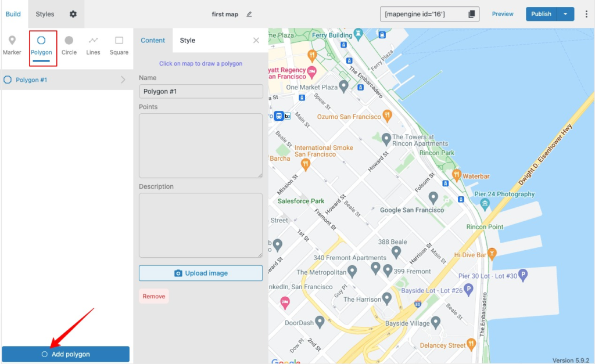Click the Waterbar restaurant pin
Viewport: 595px width, 364px height.
click(457, 175)
